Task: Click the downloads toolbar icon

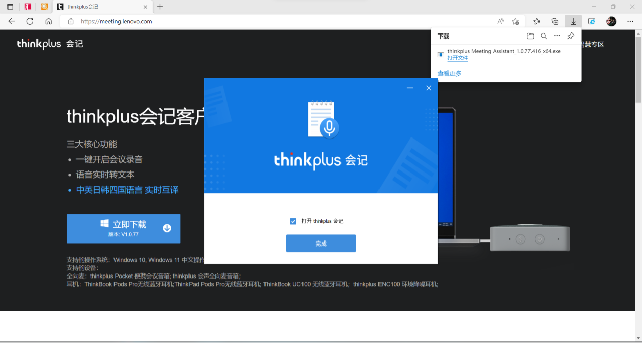Action: pos(573,21)
